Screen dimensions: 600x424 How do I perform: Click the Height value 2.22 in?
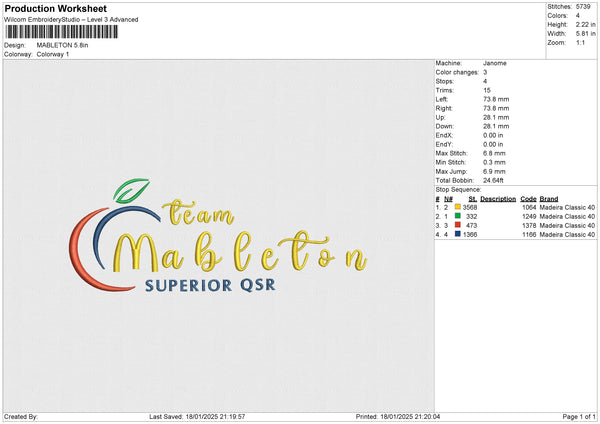tap(585, 24)
